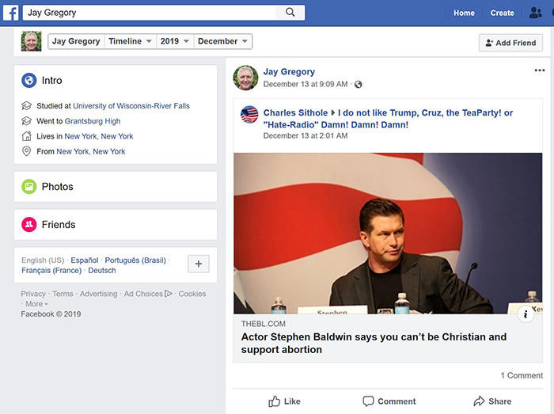Viewport: 554px width, 414px height.
Task: Expand the More footer dropdown
Action: click(x=36, y=304)
